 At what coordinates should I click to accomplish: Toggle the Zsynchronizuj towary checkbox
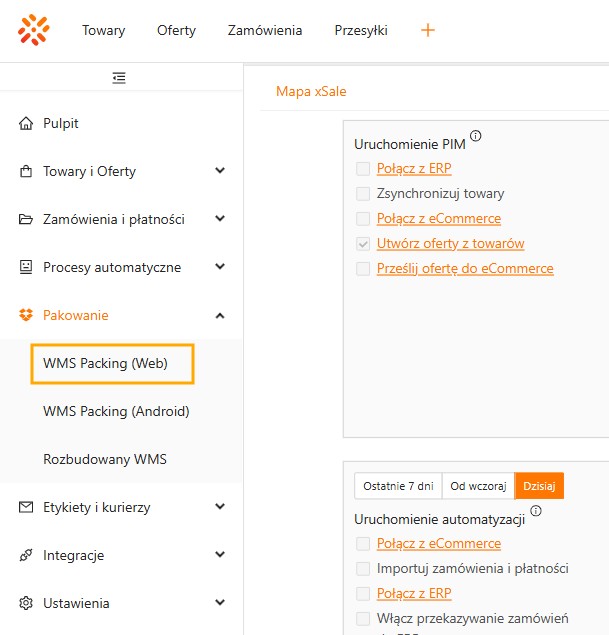[363, 194]
